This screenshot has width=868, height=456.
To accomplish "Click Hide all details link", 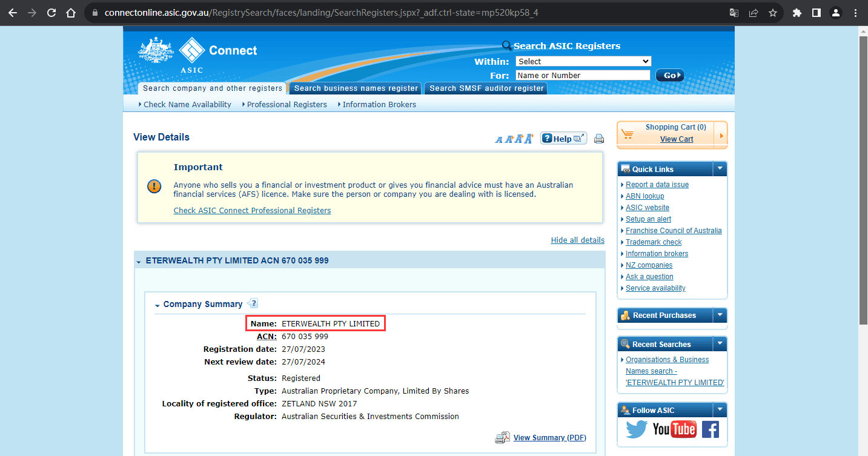I will tap(577, 240).
